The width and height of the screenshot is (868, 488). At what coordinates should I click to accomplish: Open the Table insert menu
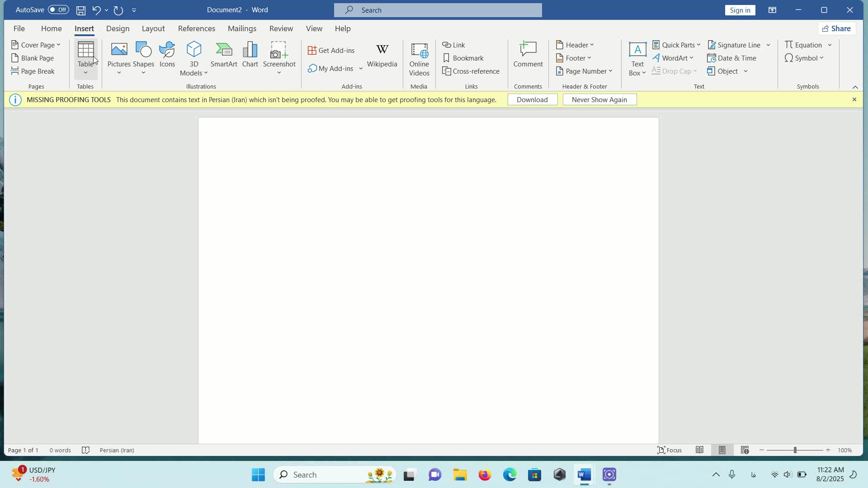[x=85, y=59]
